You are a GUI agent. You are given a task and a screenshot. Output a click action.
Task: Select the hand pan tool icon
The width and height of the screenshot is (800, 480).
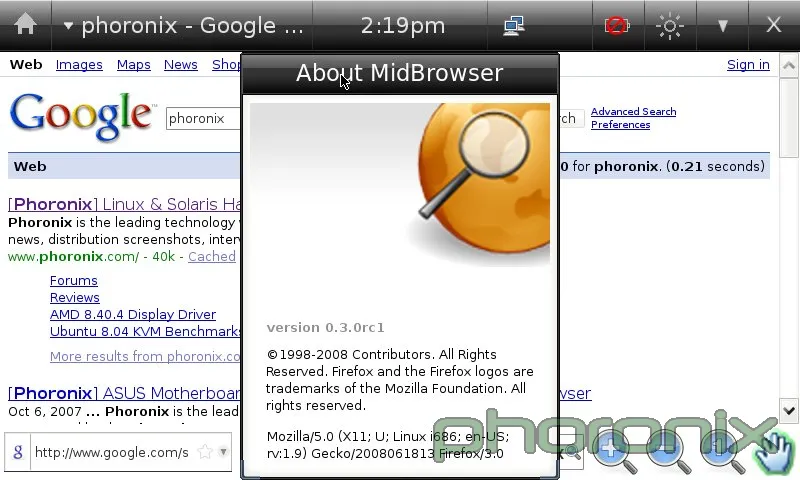[774, 452]
